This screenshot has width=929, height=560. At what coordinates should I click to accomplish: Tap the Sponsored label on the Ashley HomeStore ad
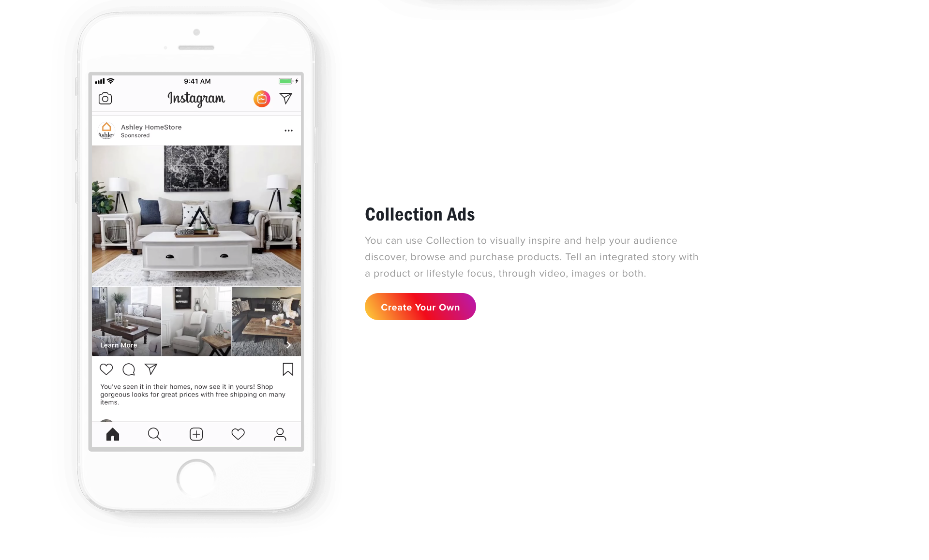tap(134, 135)
